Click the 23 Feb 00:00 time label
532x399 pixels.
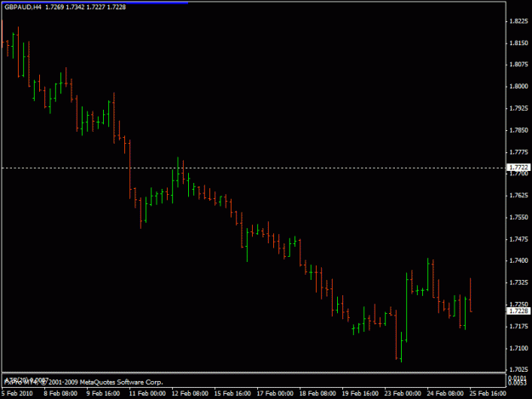pyautogui.click(x=403, y=393)
